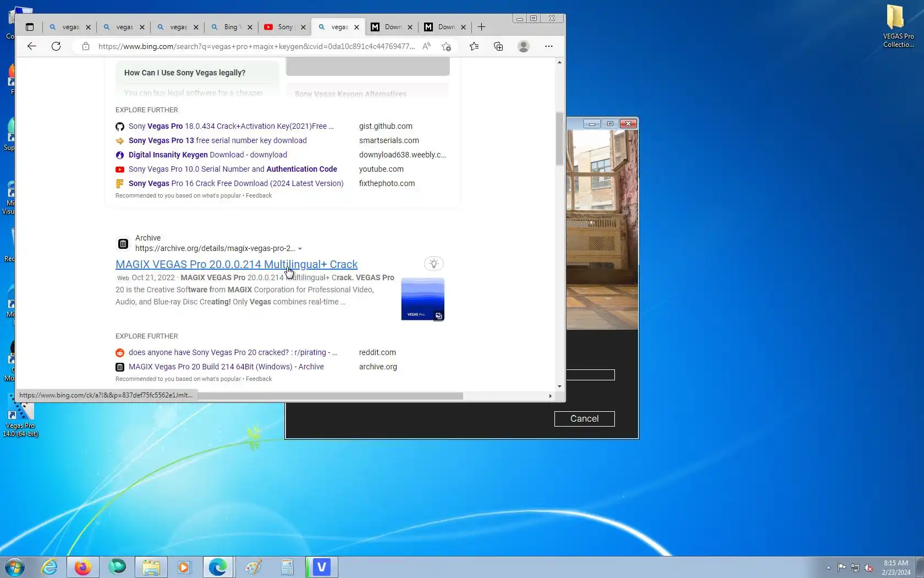Open Calculator from the taskbar
Viewport: 924px width, 578px height.
pyautogui.click(x=287, y=567)
